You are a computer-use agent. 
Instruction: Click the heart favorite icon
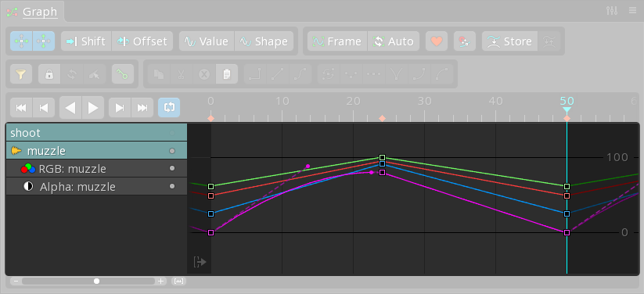(437, 41)
